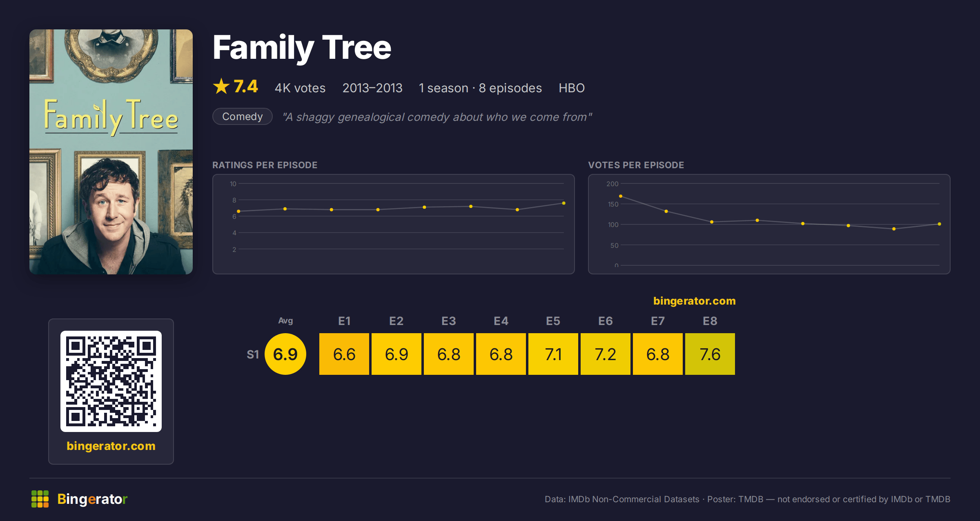This screenshot has width=980, height=521.
Task: Click the E7 column header
Action: click(x=658, y=321)
